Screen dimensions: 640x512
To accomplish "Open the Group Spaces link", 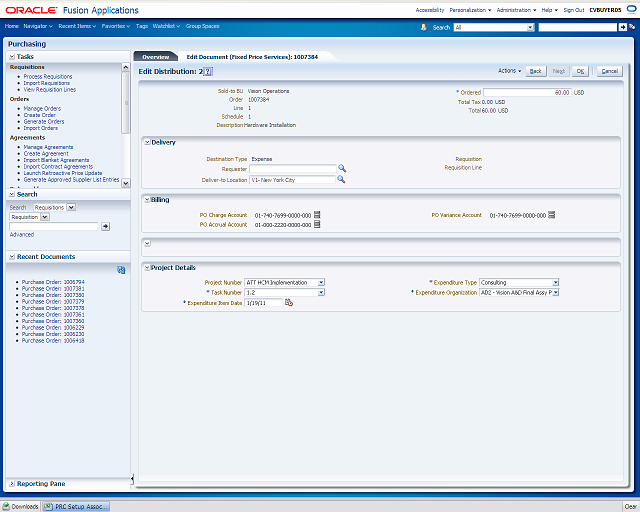I will [202, 26].
